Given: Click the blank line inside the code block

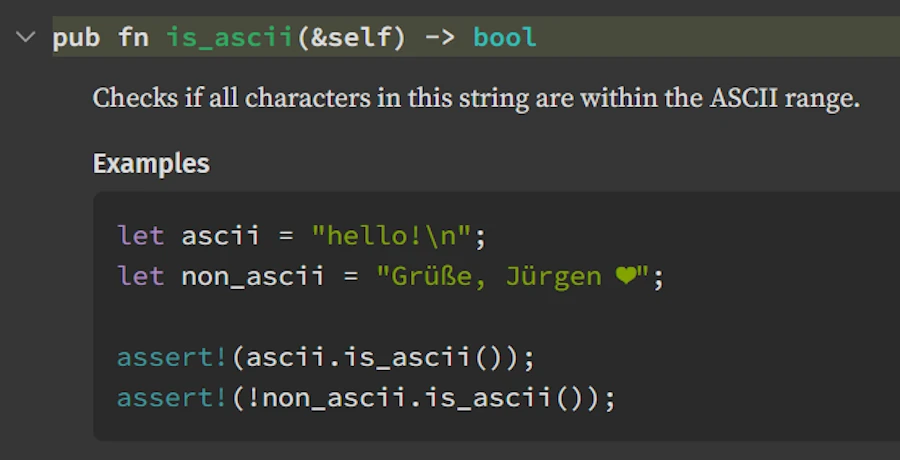Looking at the screenshot, I should 400,317.
